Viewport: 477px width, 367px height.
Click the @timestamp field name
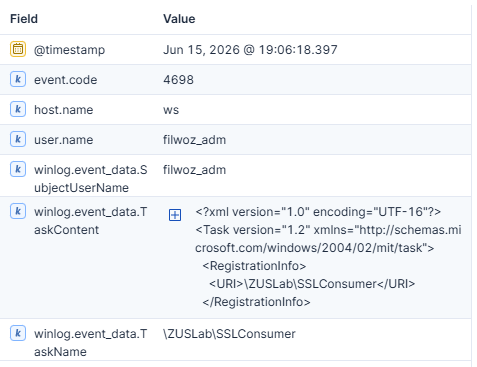pos(69,50)
